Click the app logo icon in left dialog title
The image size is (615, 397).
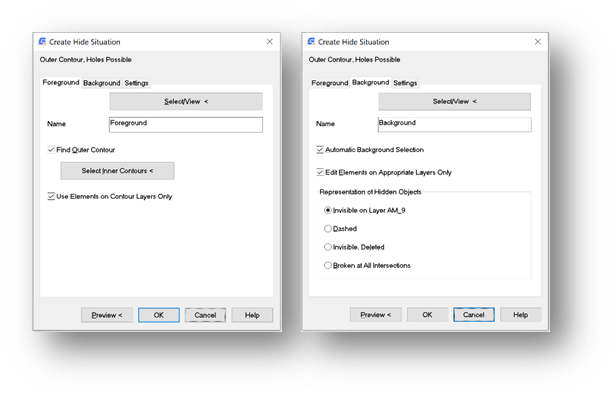pyautogui.click(x=42, y=42)
